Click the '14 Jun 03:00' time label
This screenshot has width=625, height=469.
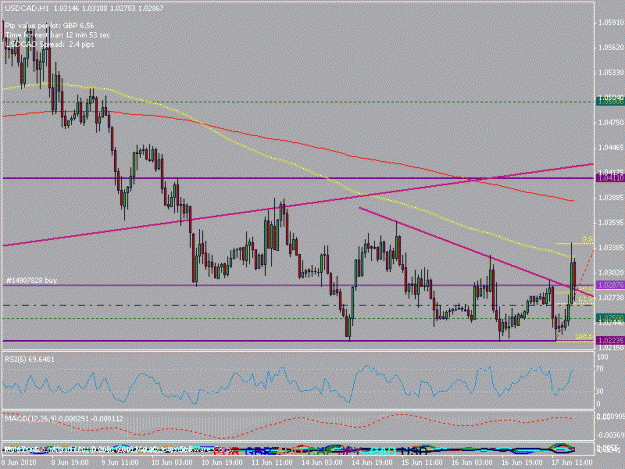[x=321, y=463]
